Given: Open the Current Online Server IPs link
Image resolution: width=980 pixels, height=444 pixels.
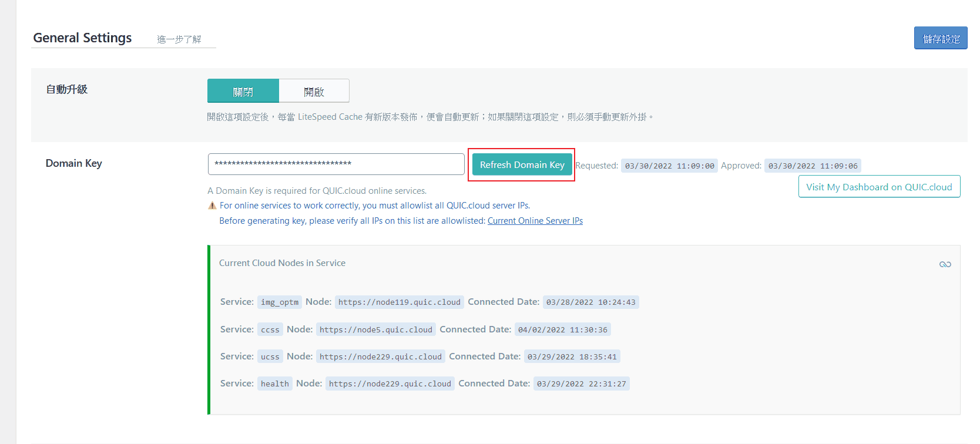Looking at the screenshot, I should pos(535,221).
